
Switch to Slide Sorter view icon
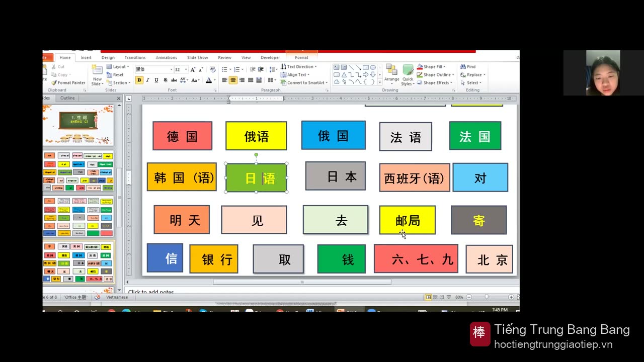pyautogui.click(x=435, y=297)
